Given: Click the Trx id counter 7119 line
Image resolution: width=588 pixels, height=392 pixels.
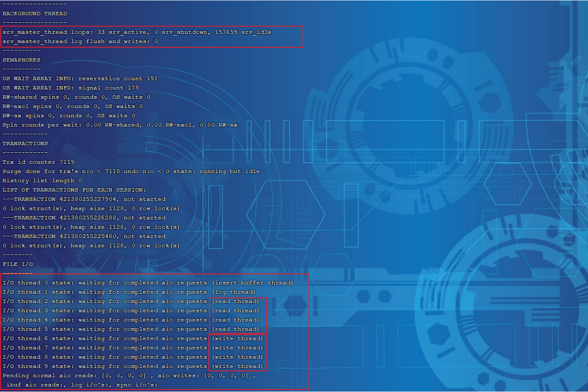Looking at the screenshot, I should 39,162.
